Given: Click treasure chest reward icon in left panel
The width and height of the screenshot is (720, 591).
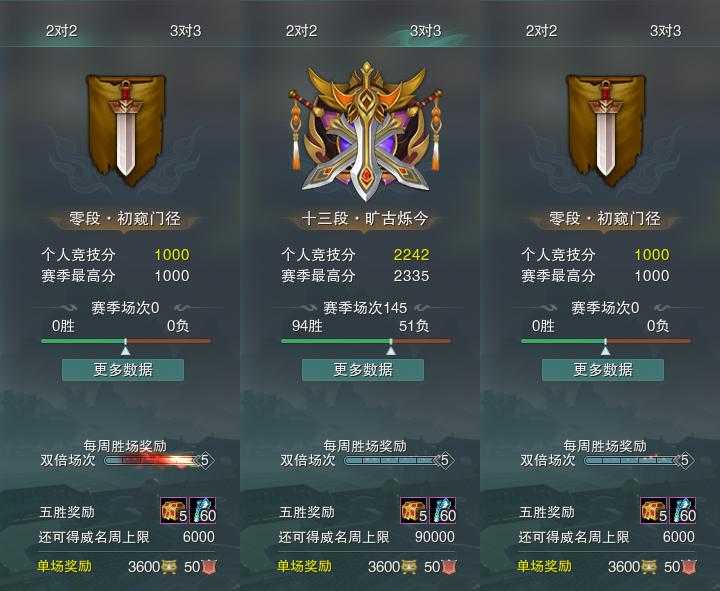Looking at the screenshot, I should point(174,510).
